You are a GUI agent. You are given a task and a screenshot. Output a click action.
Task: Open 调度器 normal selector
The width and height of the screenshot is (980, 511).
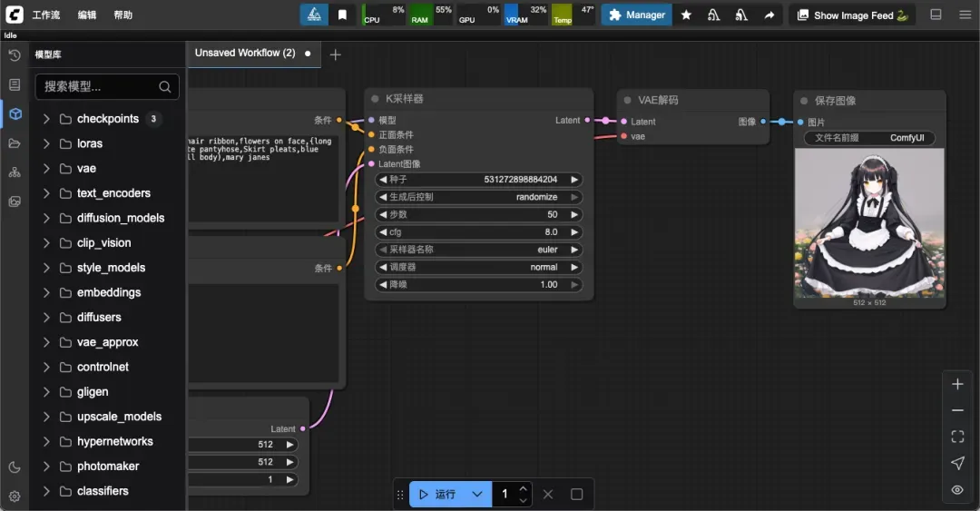coord(479,267)
